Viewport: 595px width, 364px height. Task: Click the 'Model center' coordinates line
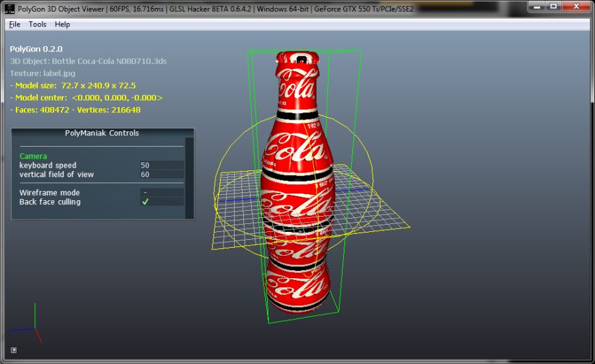click(87, 98)
